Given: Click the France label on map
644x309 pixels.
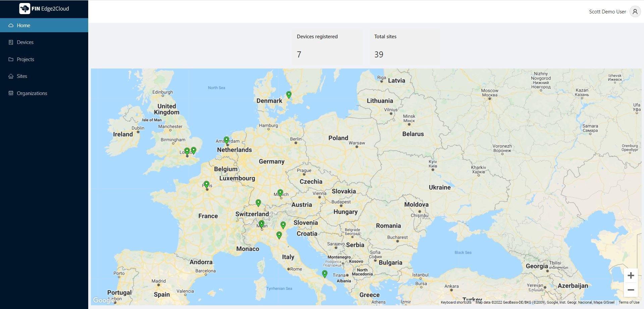Looking at the screenshot, I should [208, 216].
